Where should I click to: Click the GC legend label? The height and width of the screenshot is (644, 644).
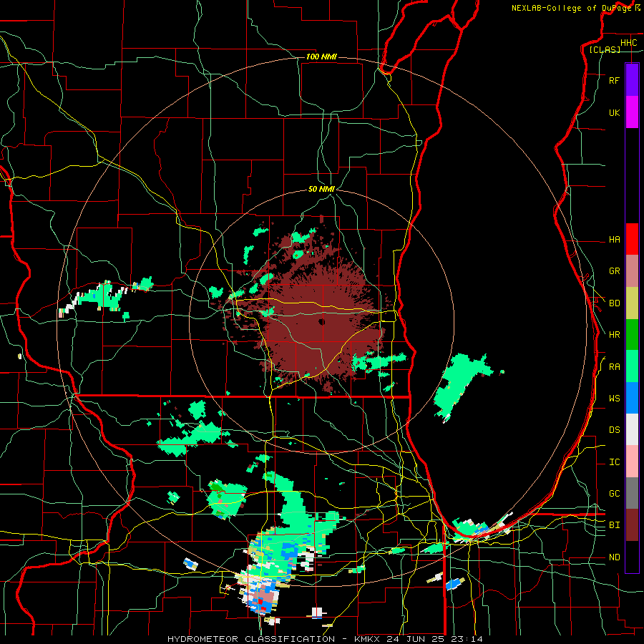point(614,494)
